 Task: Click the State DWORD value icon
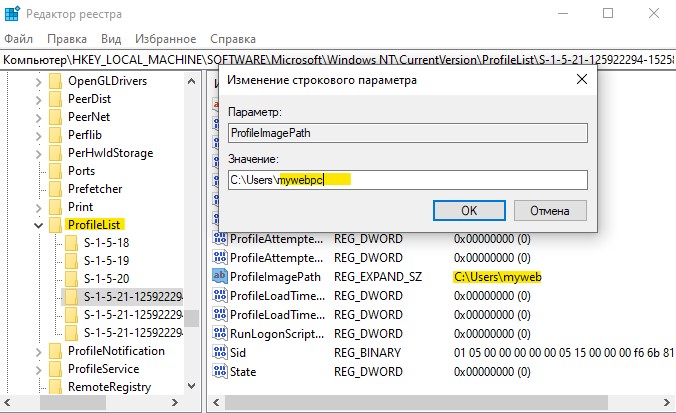tap(220, 371)
